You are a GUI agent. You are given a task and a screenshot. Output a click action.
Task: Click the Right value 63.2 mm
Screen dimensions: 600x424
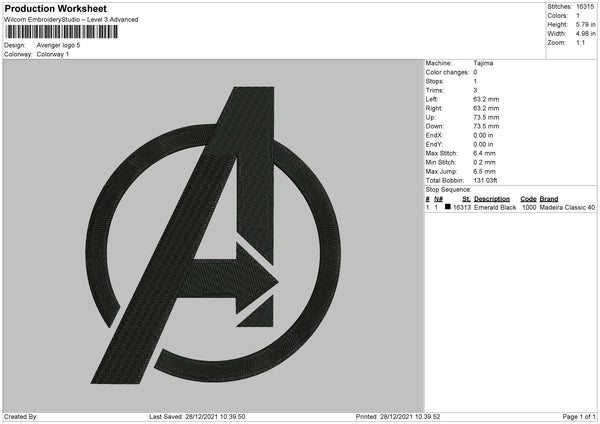486,109
